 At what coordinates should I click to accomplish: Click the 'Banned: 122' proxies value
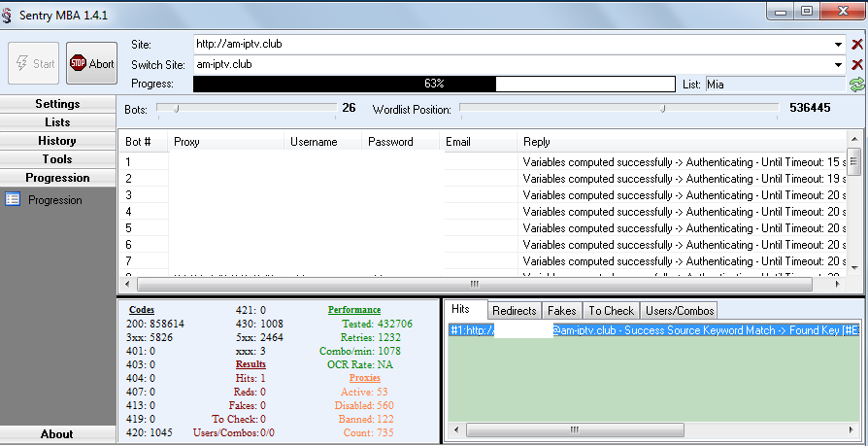[x=365, y=419]
